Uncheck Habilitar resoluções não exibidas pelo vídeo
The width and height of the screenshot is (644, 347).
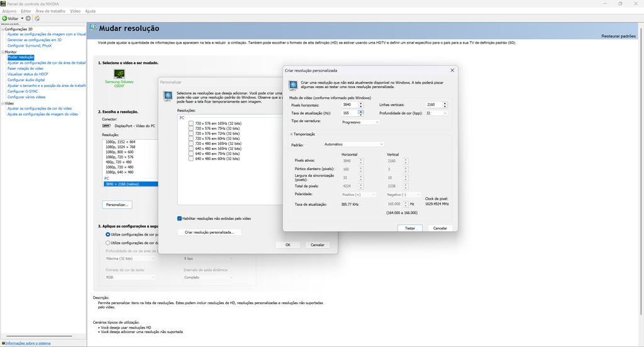pos(179,219)
